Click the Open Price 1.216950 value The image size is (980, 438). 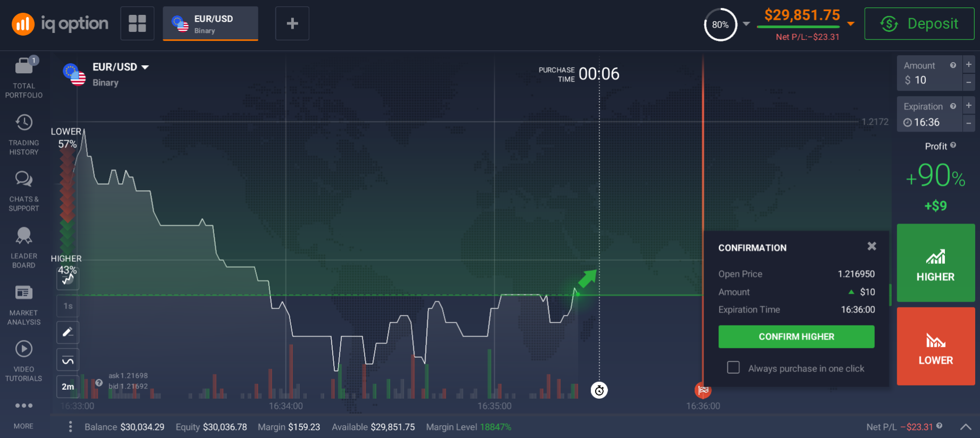(856, 274)
